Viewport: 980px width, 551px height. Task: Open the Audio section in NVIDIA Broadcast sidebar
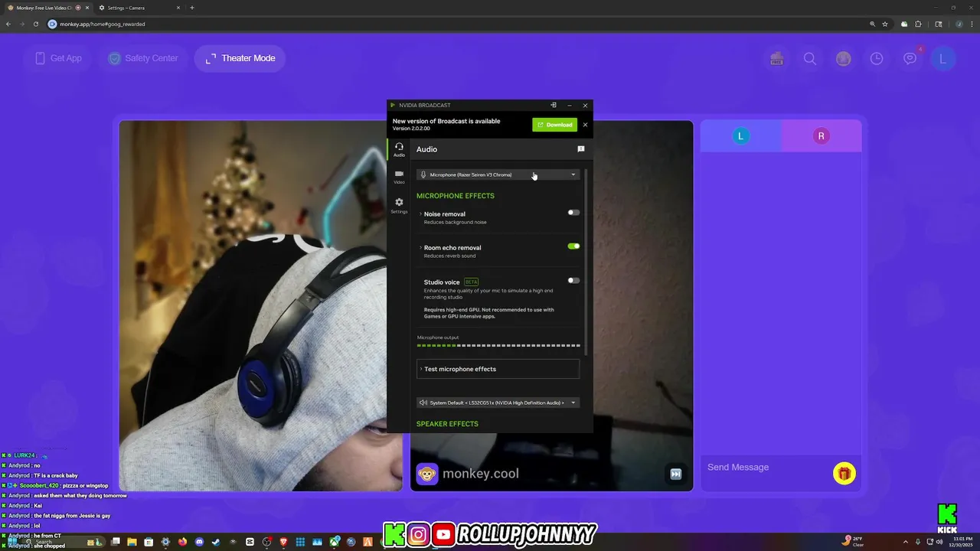[399, 150]
